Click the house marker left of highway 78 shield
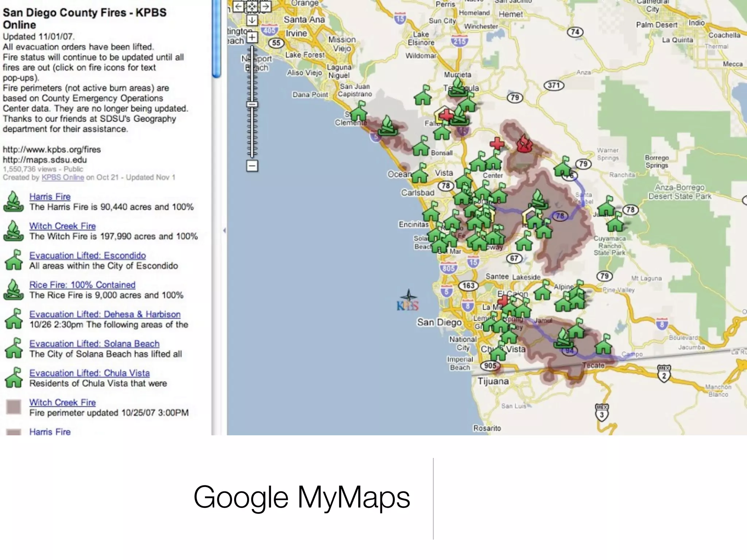This screenshot has height=560, width=747. (607, 206)
